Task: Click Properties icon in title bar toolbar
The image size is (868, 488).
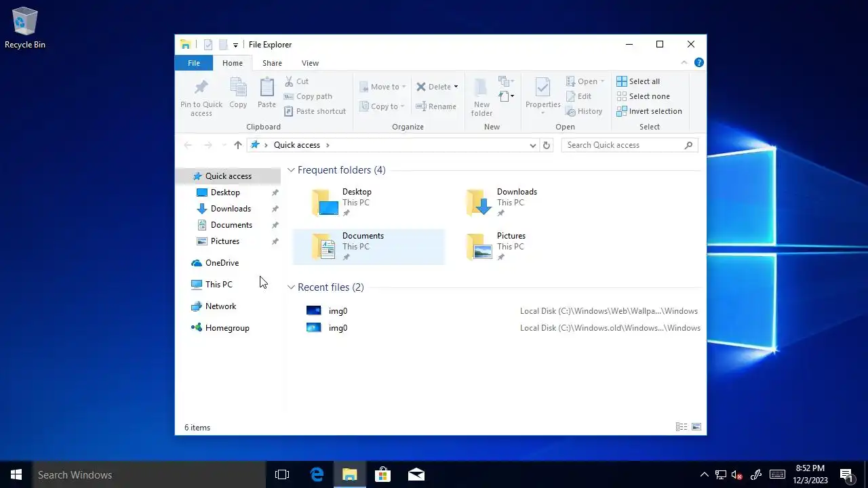Action: pos(208,45)
